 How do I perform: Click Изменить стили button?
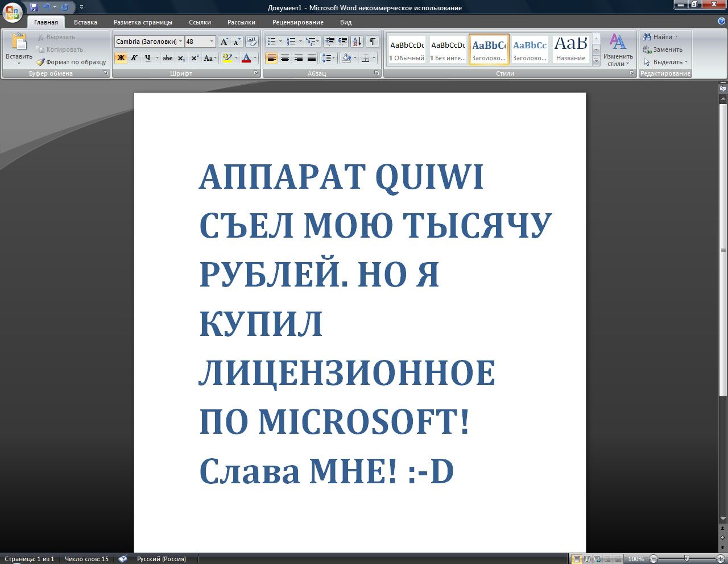click(x=618, y=50)
